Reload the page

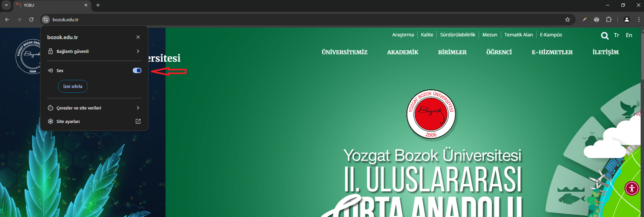pos(31,20)
